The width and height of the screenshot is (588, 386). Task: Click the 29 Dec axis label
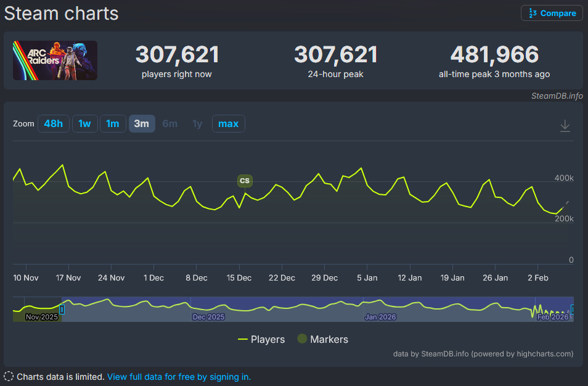pos(324,278)
